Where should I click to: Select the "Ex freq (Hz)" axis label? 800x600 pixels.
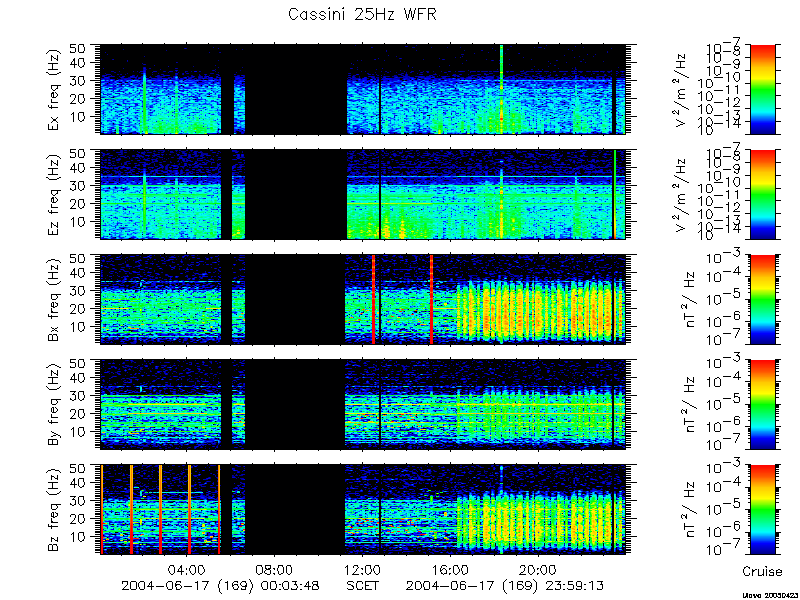(54, 89)
